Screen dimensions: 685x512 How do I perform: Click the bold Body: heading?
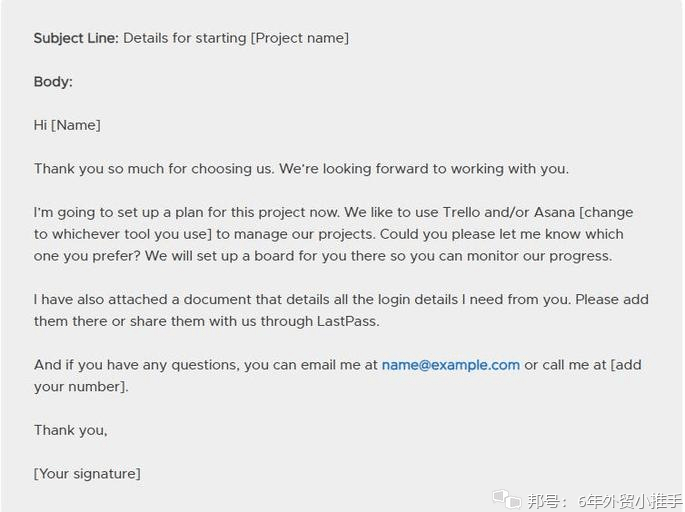tap(53, 82)
